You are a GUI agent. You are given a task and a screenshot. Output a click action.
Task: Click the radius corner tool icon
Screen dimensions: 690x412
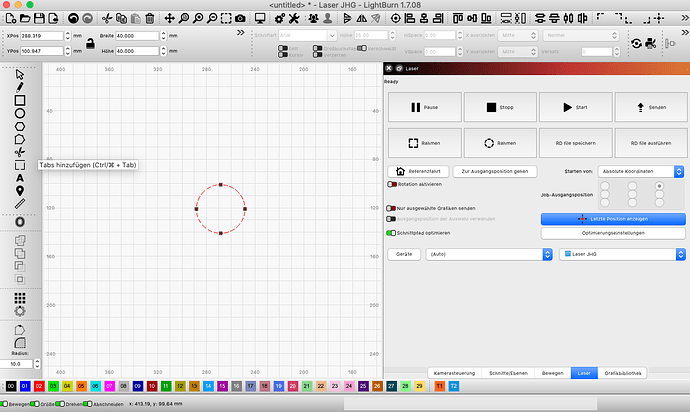click(20, 343)
